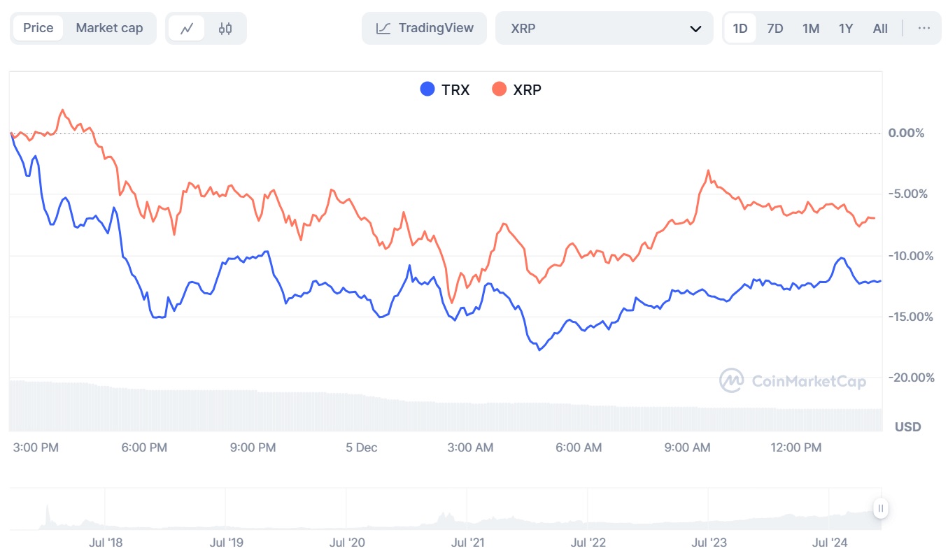Viewport: 948px width, 560px height.
Task: Switch to line chart view icon
Action: click(187, 29)
